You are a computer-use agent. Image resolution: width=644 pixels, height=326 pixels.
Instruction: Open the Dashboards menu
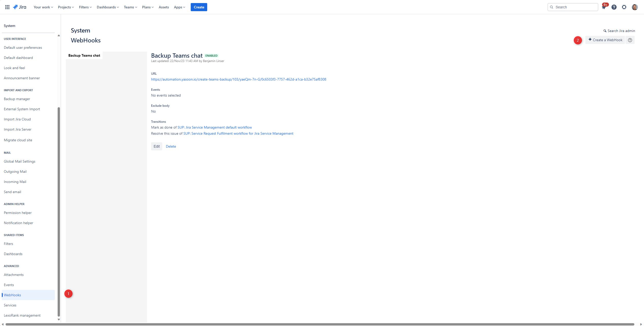107,7
